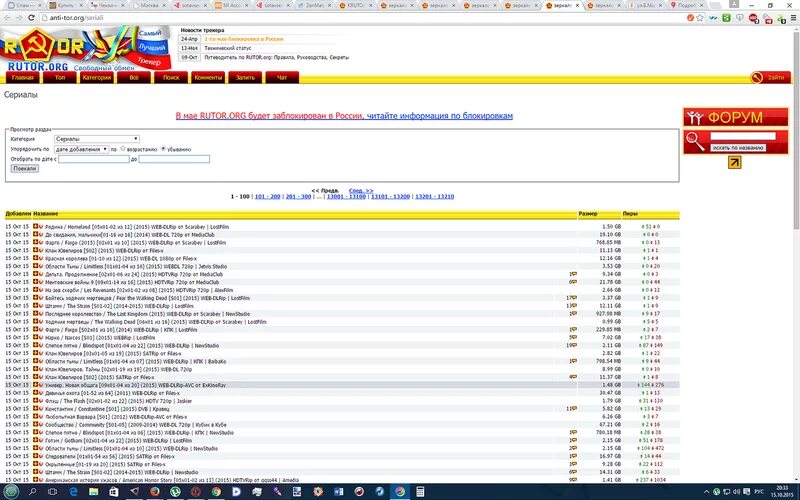The image size is (800, 500).
Task: Switch to KRUTOR browser tab
Action: coord(355,5)
